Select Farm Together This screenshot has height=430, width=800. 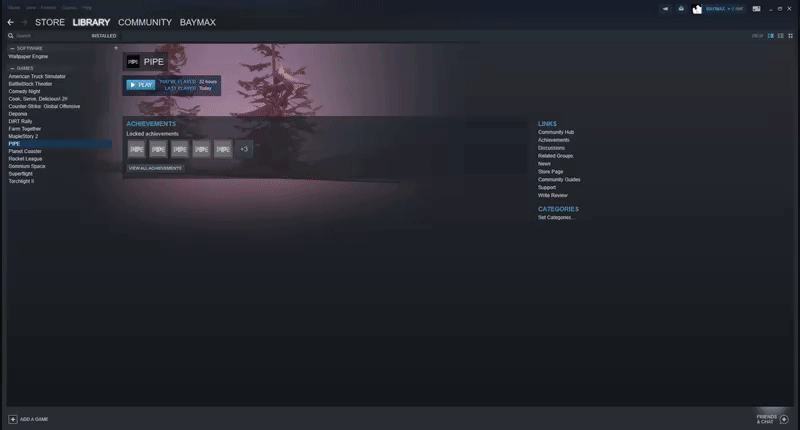point(24,129)
